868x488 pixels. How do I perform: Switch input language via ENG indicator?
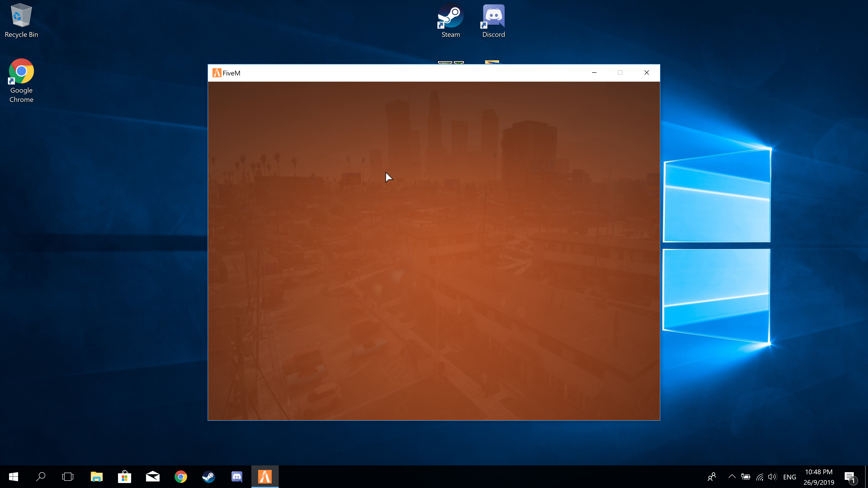(789, 477)
